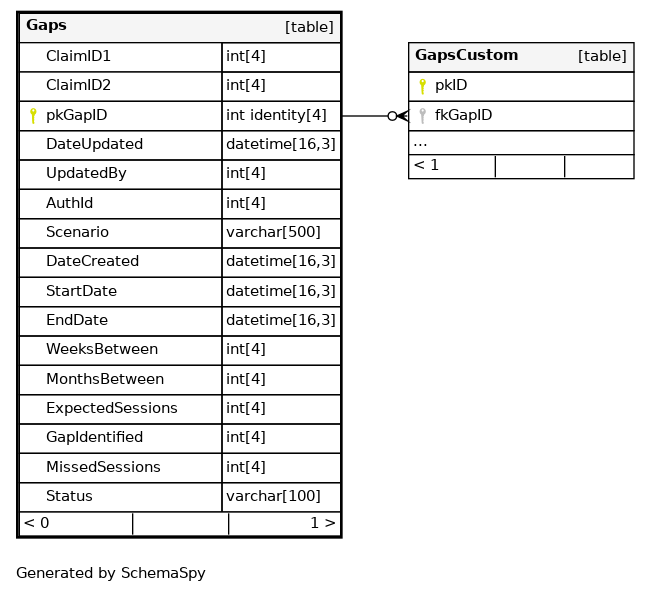Viewport: 649px width, 593px height.
Task: Click the pkGapID column label
Action: pos(76,116)
